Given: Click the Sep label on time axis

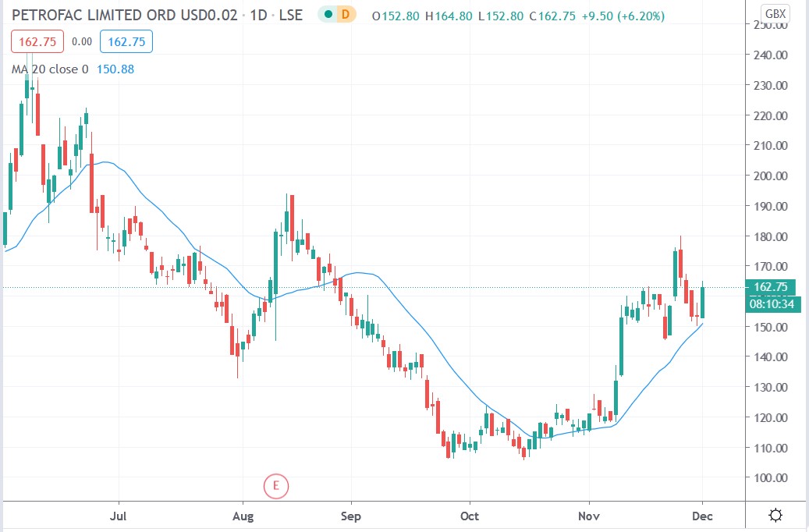Looking at the screenshot, I should tap(351, 516).
